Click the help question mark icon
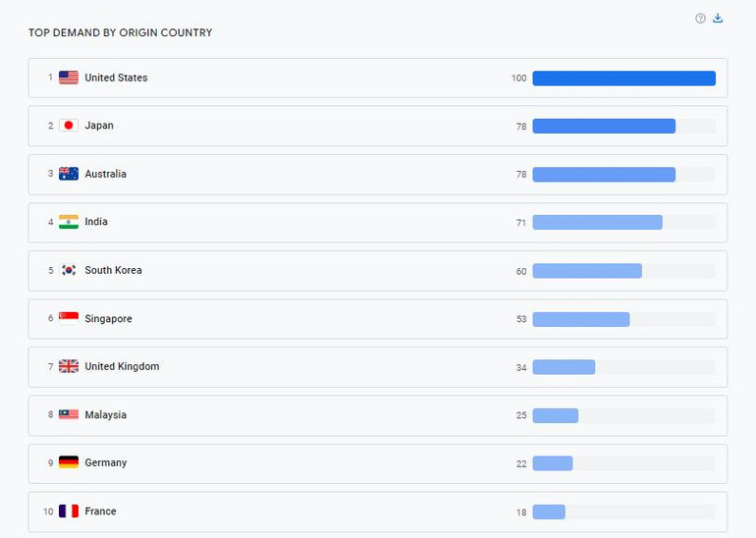The width and height of the screenshot is (756, 538). 700,19
